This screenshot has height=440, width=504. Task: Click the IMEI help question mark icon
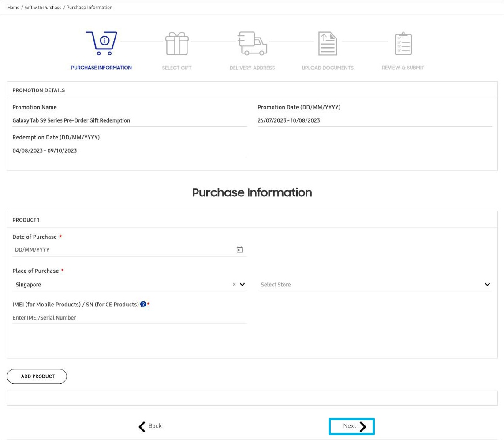click(x=143, y=304)
